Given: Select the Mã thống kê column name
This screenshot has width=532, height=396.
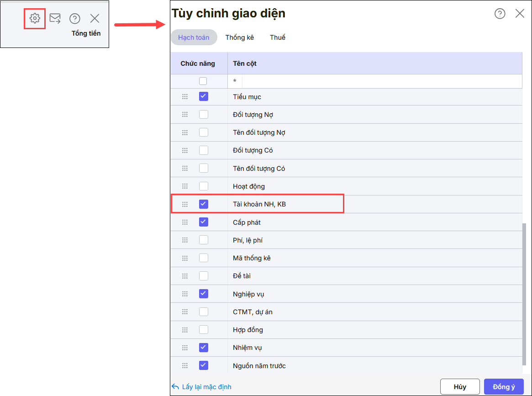Looking at the screenshot, I should [252, 258].
